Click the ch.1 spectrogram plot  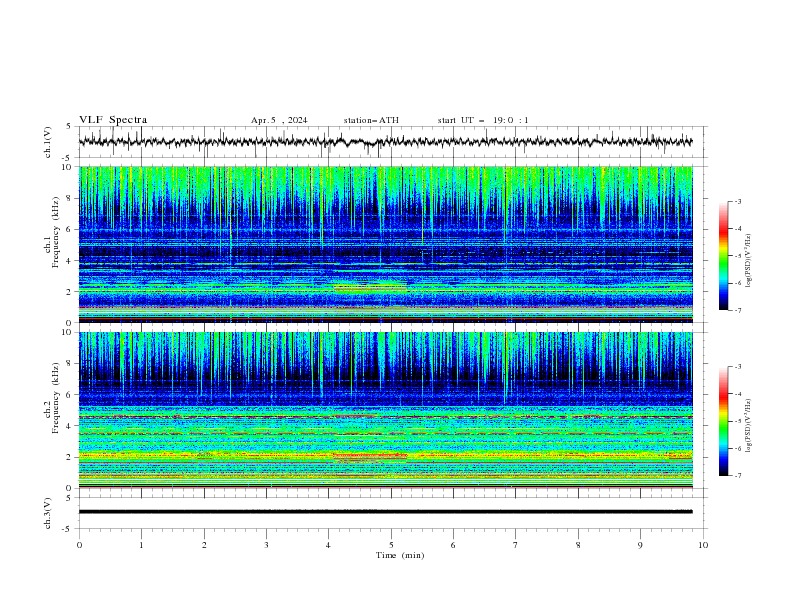386,244
